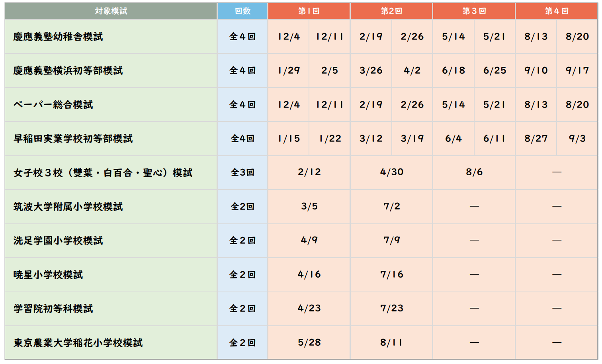
Task: Click the 東京農業大学稲花小学校模試 row label
Action: coord(78,343)
